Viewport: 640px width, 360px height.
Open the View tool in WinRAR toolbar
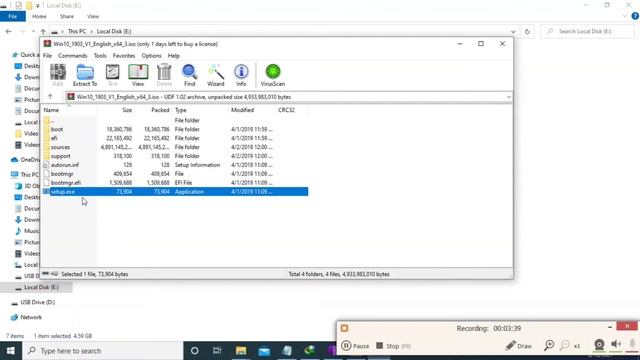coord(138,75)
